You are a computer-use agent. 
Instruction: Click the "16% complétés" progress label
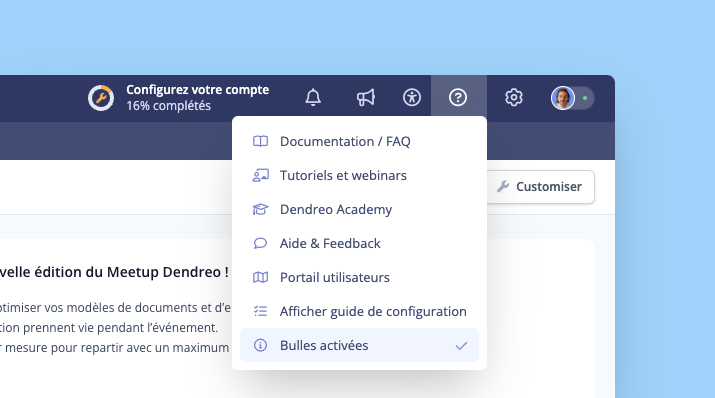[168, 106]
